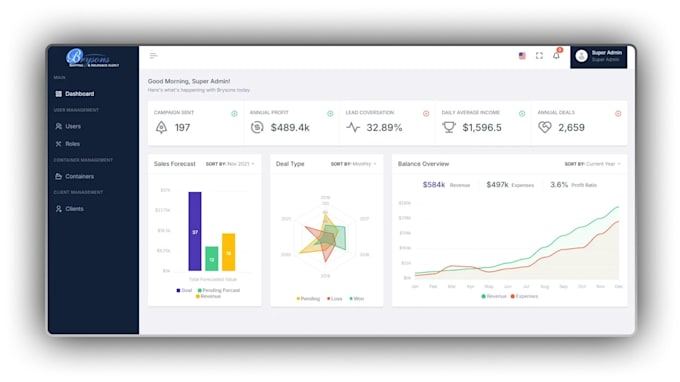Toggle the hamburger menu icon
This screenshot has width=680, height=382.
154,56
